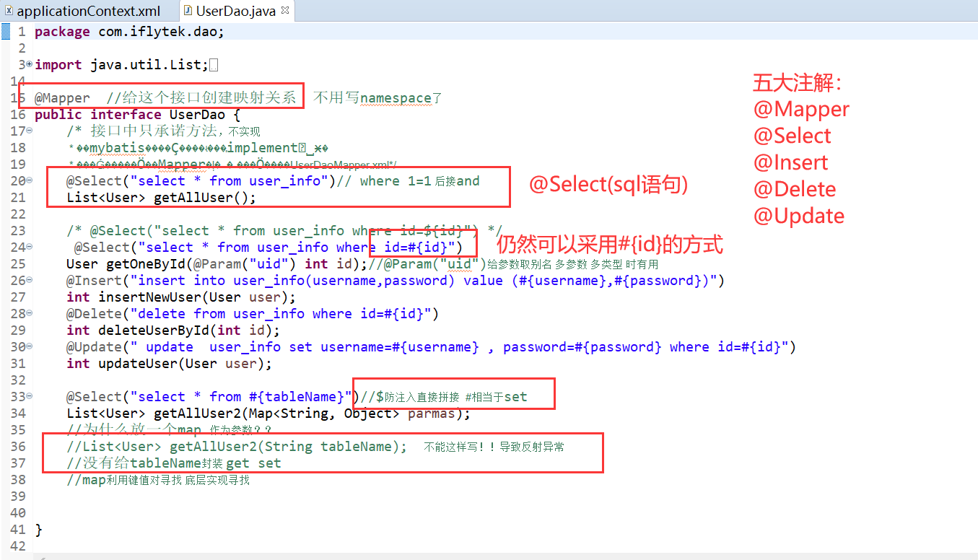Click 'User getOneById(@Param("uid") int id);' text
The width and height of the screenshot is (978, 560).
point(217,264)
